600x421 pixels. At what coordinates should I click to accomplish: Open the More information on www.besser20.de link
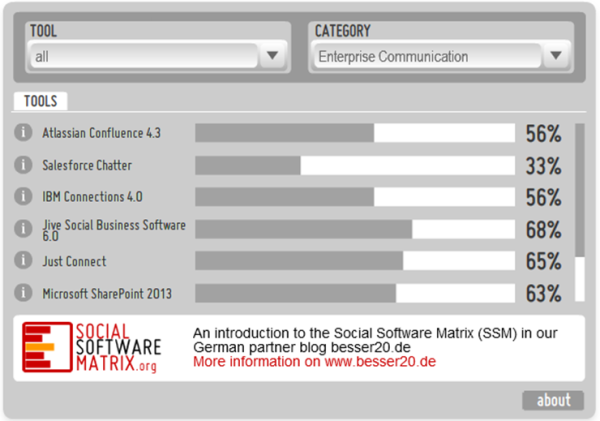[314, 362]
